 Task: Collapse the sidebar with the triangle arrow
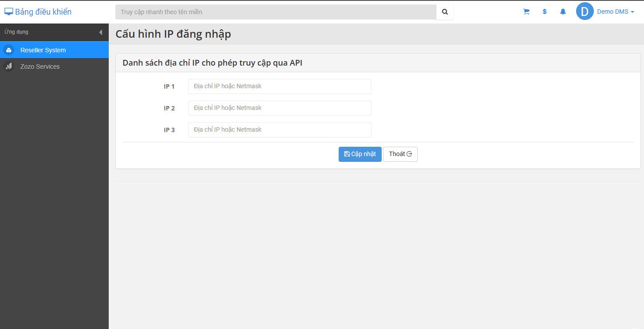[x=101, y=32]
